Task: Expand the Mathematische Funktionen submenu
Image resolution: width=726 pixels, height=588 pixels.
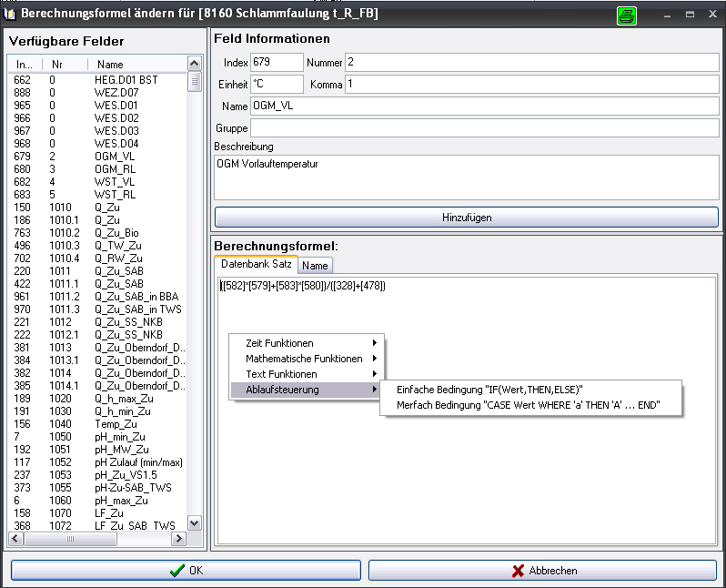Action: pos(305,359)
